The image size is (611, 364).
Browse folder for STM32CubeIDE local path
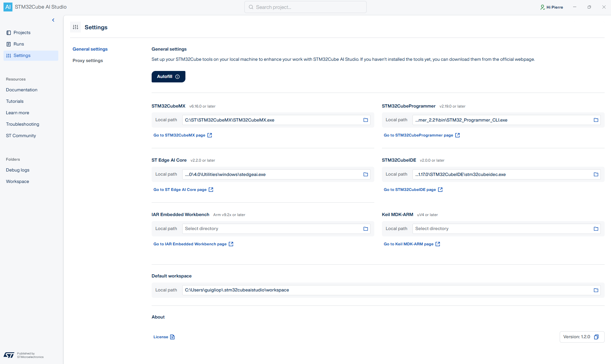click(596, 174)
